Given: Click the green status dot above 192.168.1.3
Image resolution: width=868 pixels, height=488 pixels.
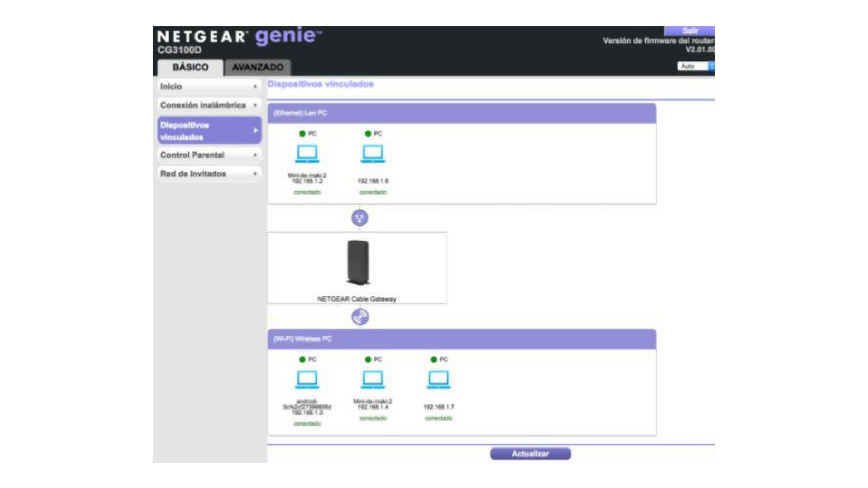Looking at the screenshot, I should point(302,360).
